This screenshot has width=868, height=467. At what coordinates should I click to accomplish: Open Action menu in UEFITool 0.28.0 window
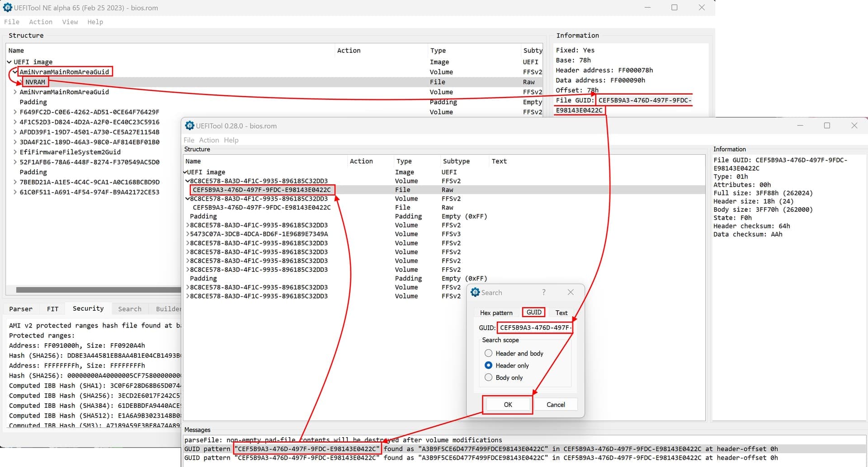pos(209,140)
